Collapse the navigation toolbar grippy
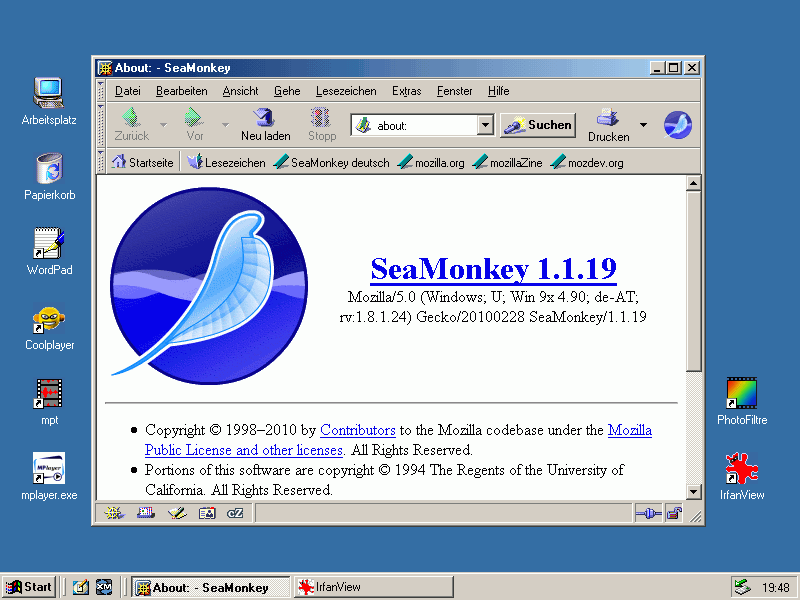Image resolution: width=800 pixels, height=600 pixels. pos(101,125)
